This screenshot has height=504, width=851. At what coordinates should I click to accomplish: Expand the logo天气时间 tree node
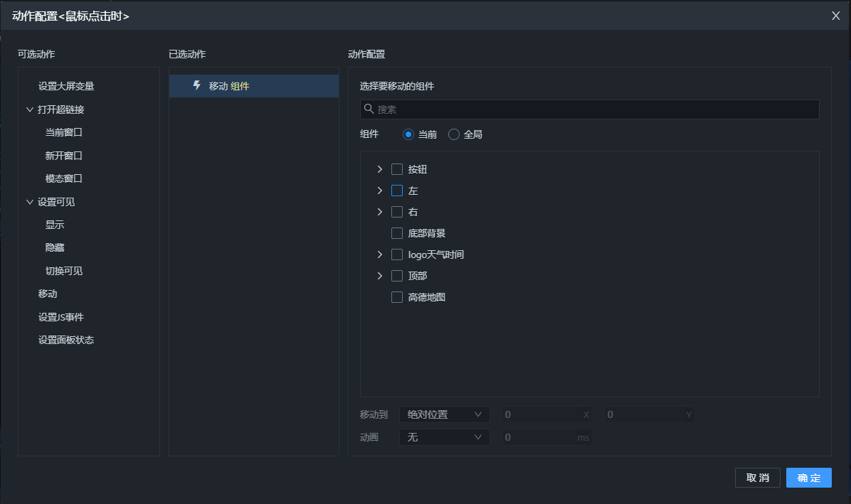tap(379, 254)
